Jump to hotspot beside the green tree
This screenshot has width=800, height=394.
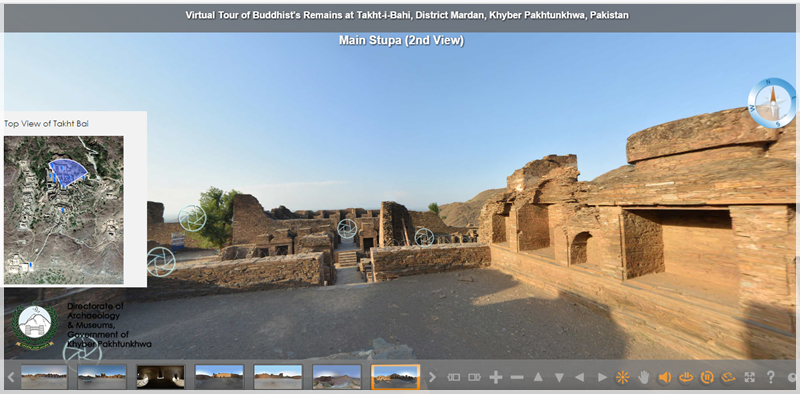click(x=192, y=218)
